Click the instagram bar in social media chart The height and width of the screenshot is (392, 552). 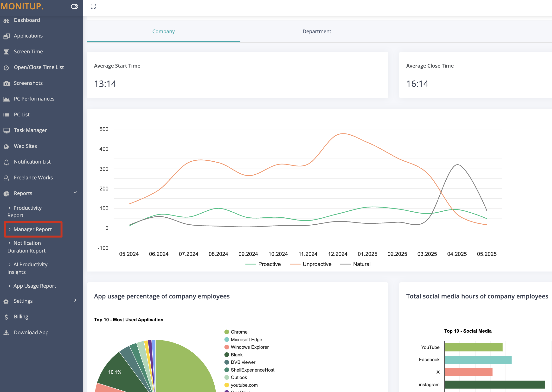coord(494,385)
